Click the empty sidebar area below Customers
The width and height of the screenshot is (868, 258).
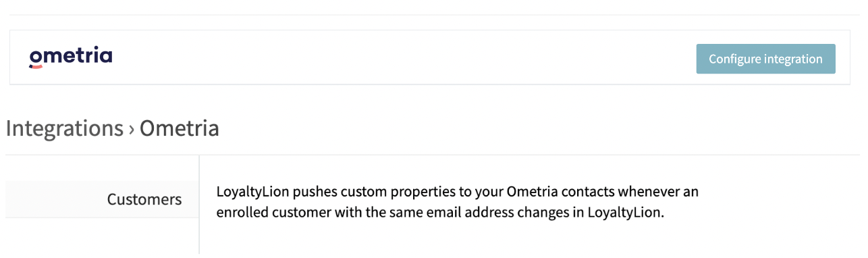pyautogui.click(x=102, y=236)
